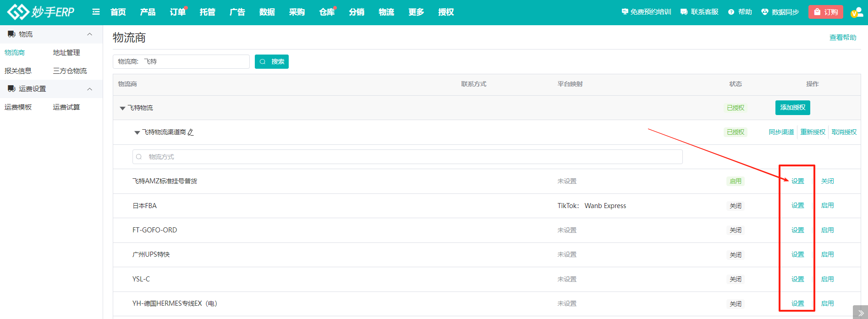868x319 pixels.
Task: Click 设置 for 飞特AMZ标准挂号普货
Action: pos(798,181)
